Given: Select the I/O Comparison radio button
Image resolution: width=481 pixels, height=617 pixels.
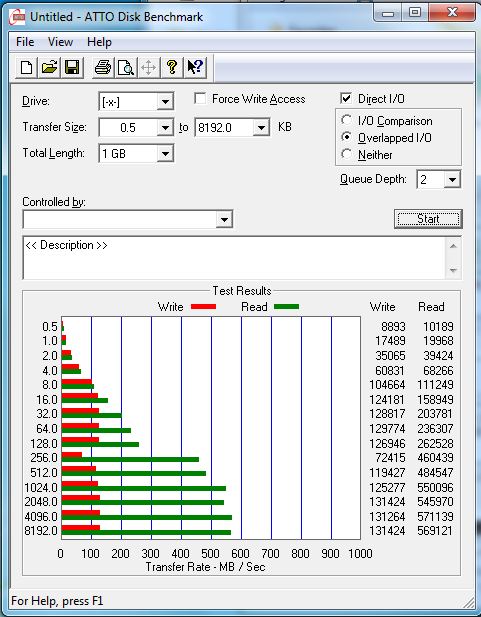Looking at the screenshot, I should pos(346,120).
